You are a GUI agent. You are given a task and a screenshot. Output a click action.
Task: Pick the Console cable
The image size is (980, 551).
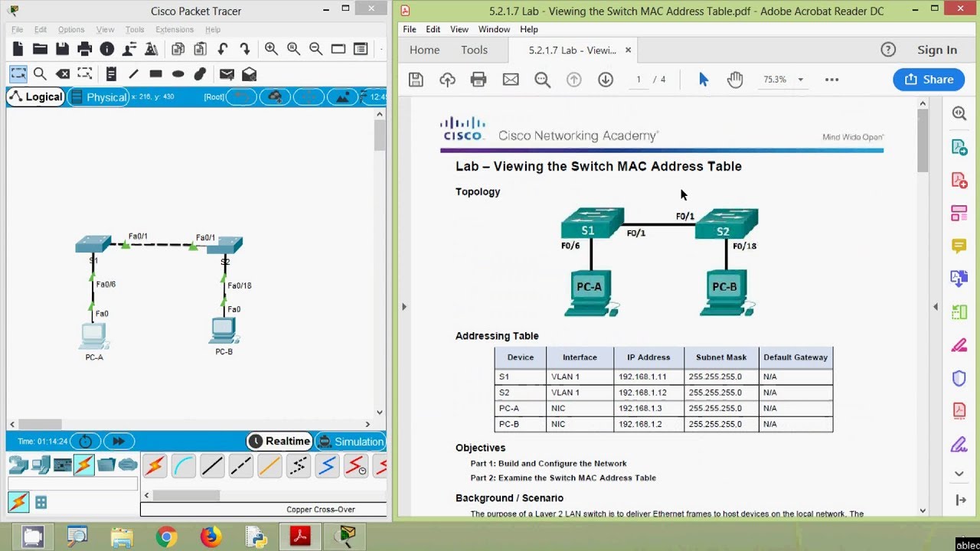[184, 465]
